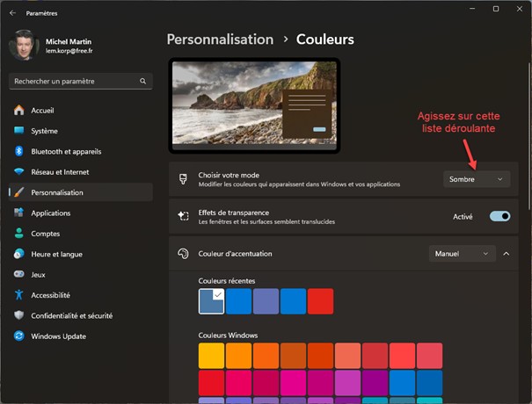The image size is (532, 404).
Task: Click the Windows Update sidebar icon
Action: 18,335
